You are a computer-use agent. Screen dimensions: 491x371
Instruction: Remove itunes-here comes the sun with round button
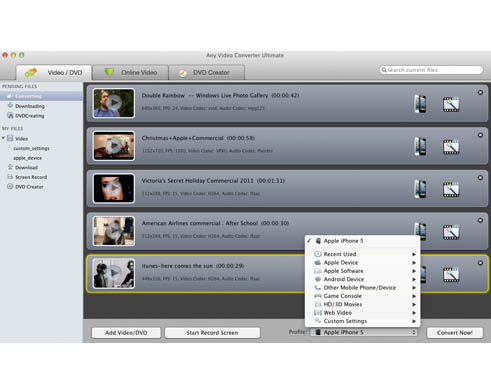point(480,263)
